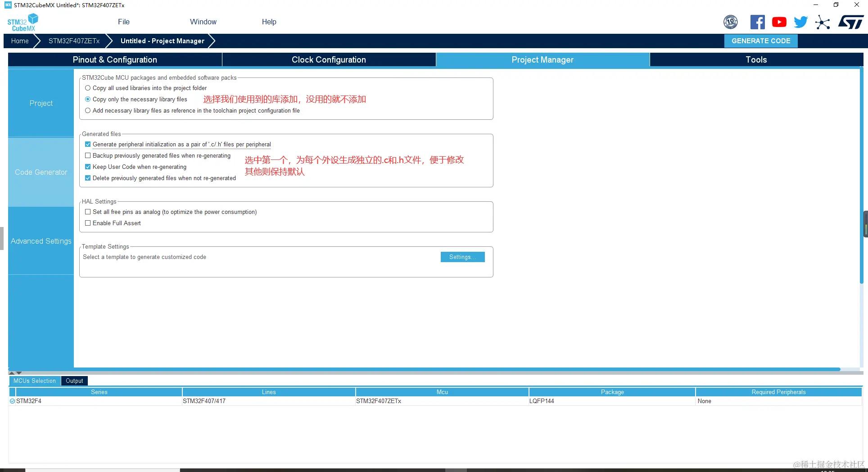Click the GENERATE CODE button
The image size is (868, 472).
click(761, 41)
